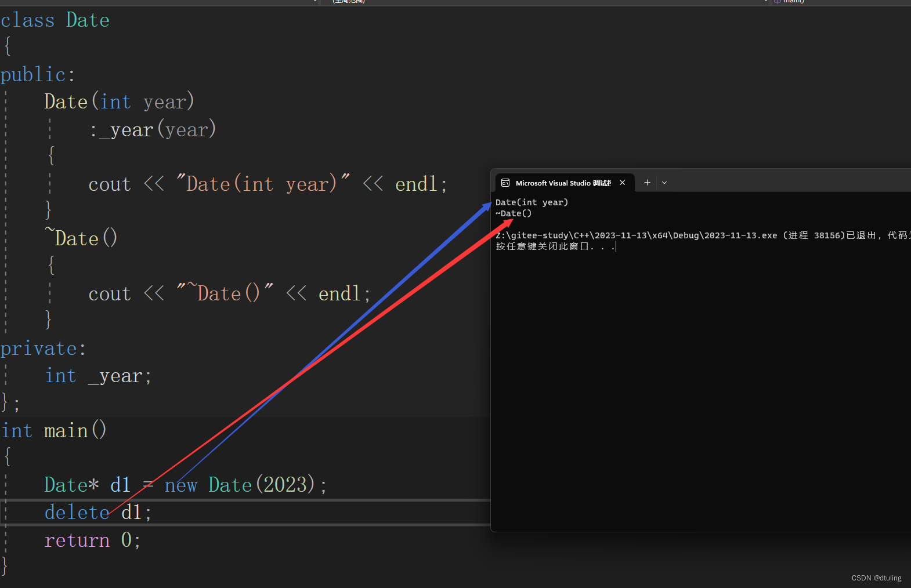
Task: Expand the console tab options chevron
Action: [664, 183]
